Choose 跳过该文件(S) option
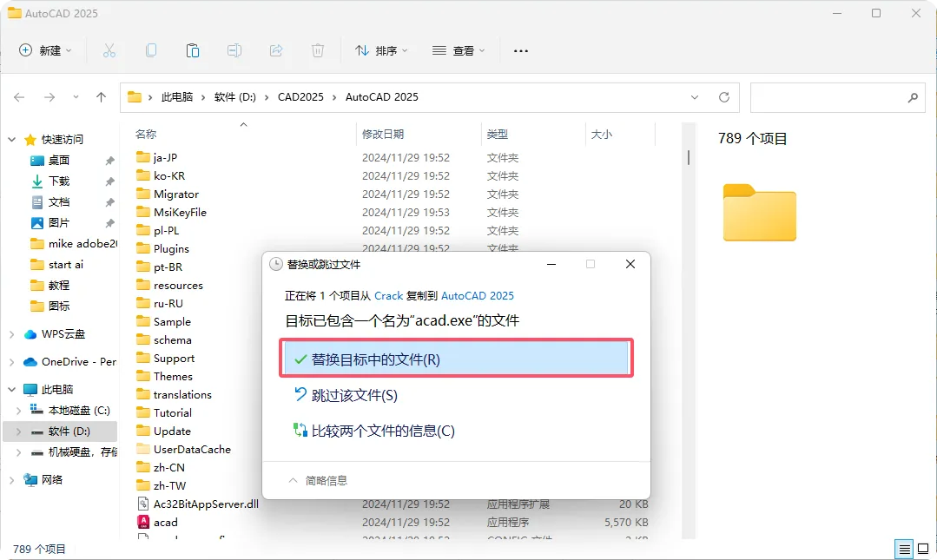Screen dimensions: 937x560 pos(354,395)
